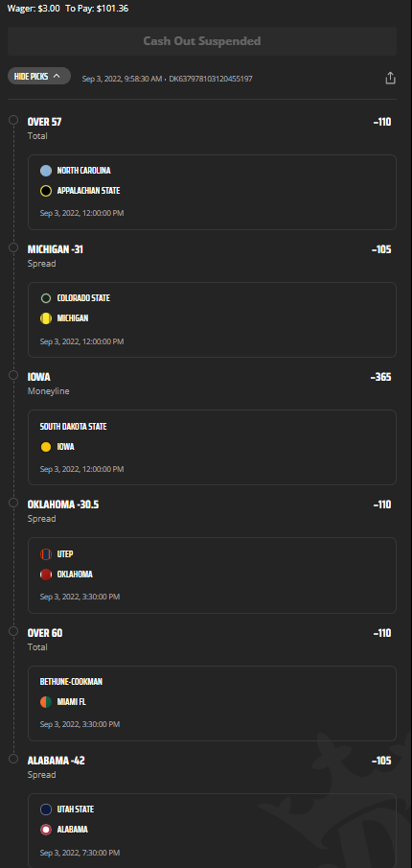Select the Michigan -31 leg status circle
Screen dimensions: 412x868
click(x=13, y=247)
